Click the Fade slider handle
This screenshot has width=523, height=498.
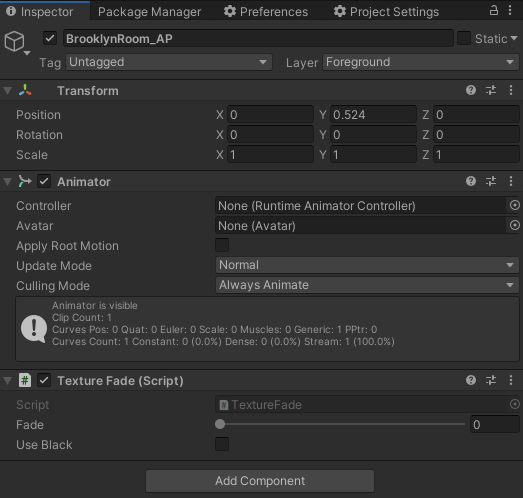pos(220,424)
